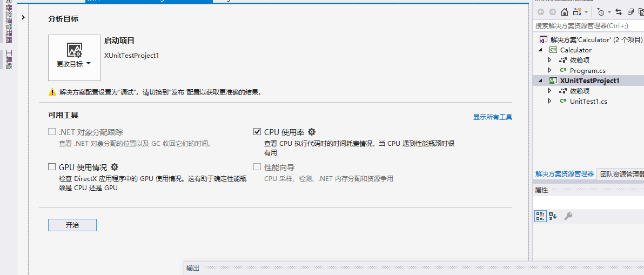Viewport: 644px width, 275px height.
Task: Collapse the Calculator project node
Action: point(540,50)
